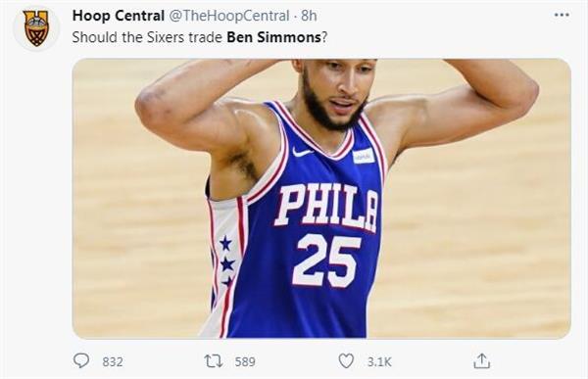
Task: Click the share upload icon
Action: click(x=481, y=361)
